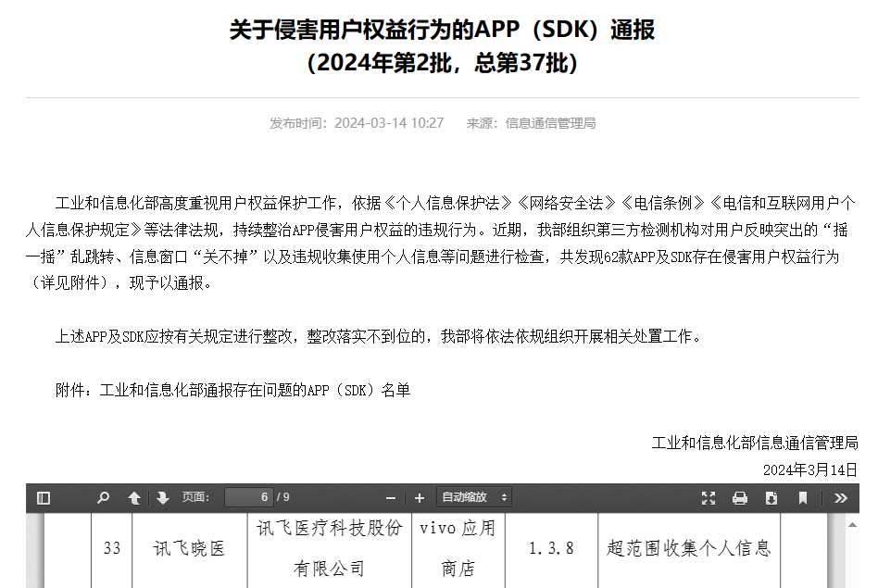878x588 pixels.
Task: Open the PDF find search tool
Action: coord(103,498)
